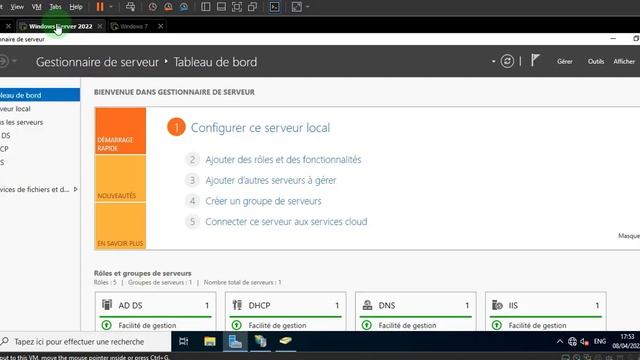Open the pause button dropdown arrow
Screen dimensions: 640x360
111,7
